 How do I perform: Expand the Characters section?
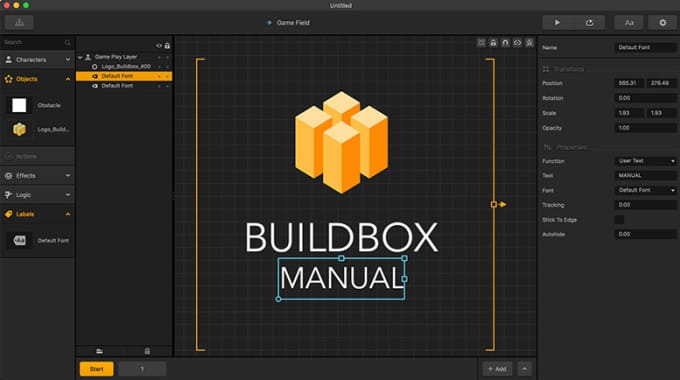pos(37,59)
